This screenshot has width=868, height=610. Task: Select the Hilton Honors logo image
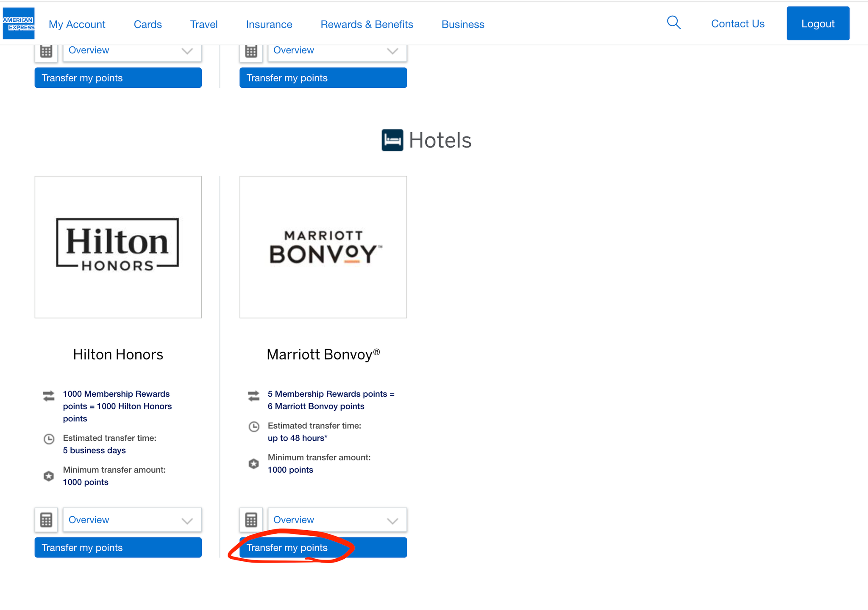(118, 247)
